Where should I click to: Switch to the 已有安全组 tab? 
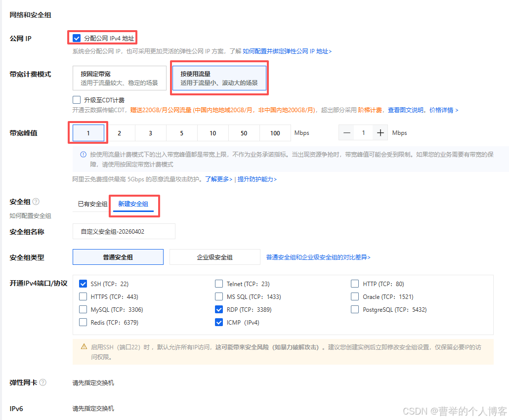tap(92, 204)
